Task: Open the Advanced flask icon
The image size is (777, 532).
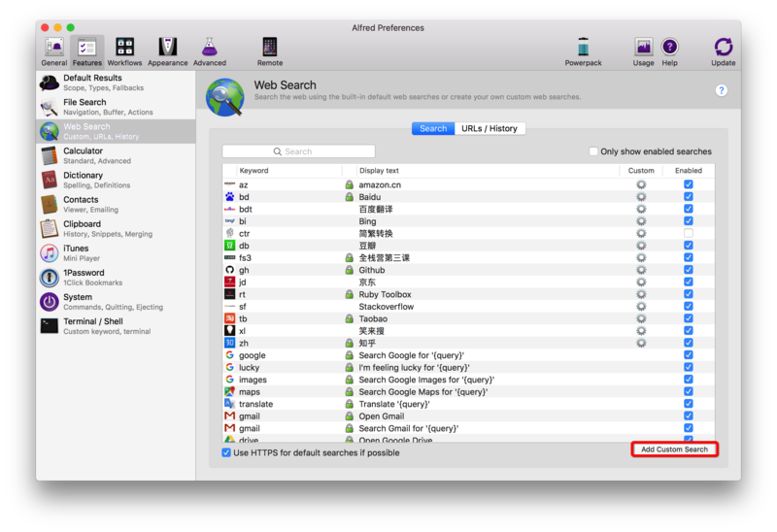Action: [210, 51]
